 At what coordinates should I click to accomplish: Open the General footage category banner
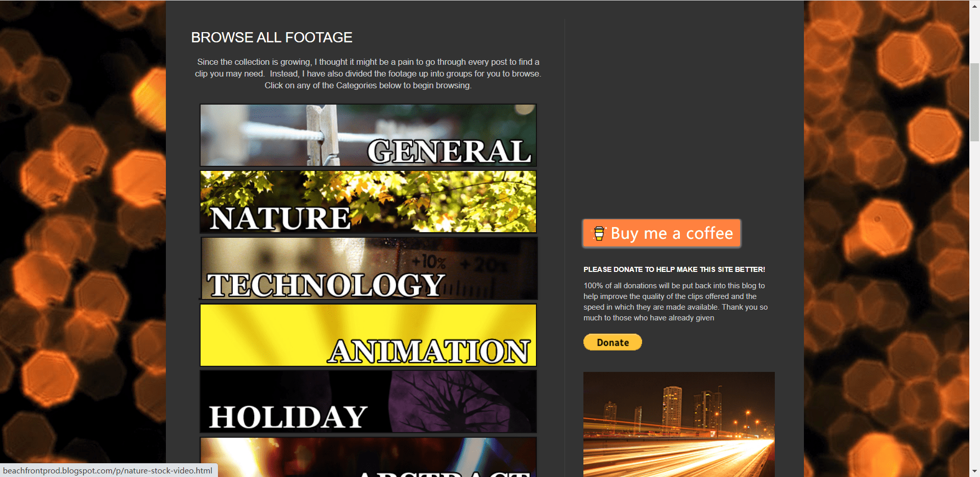(x=368, y=135)
